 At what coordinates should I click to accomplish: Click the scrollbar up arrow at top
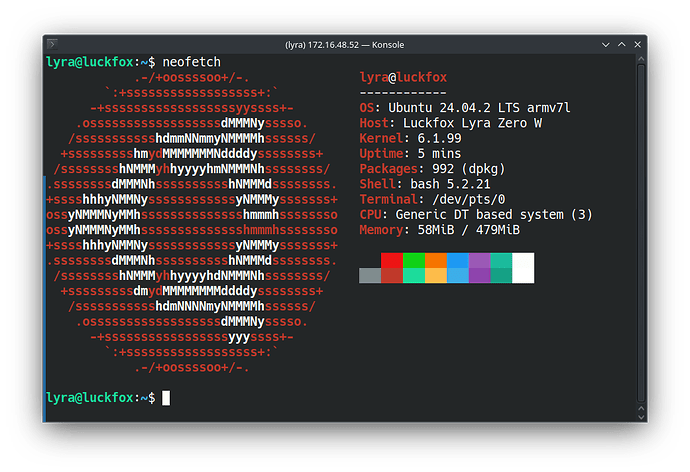point(641,59)
